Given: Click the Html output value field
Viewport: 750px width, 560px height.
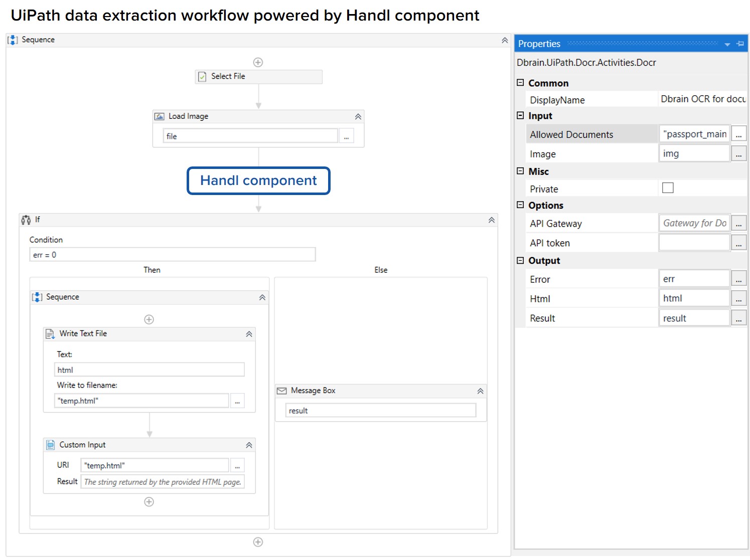Looking at the screenshot, I should coord(694,298).
